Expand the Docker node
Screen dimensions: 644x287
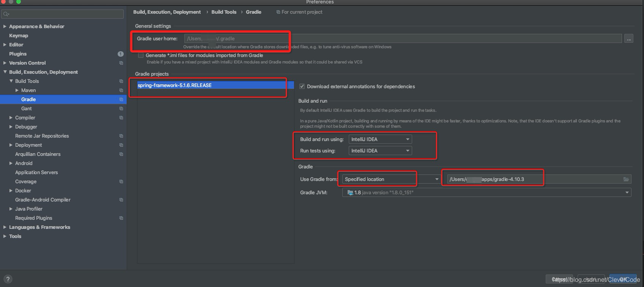(11, 190)
